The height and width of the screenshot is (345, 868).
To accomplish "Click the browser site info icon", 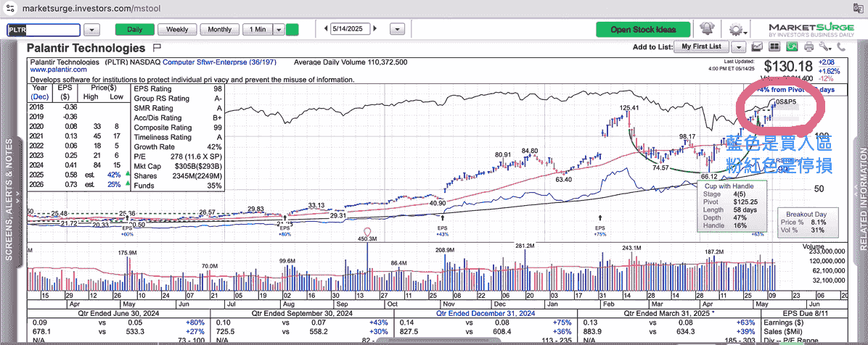I will 9,8.
